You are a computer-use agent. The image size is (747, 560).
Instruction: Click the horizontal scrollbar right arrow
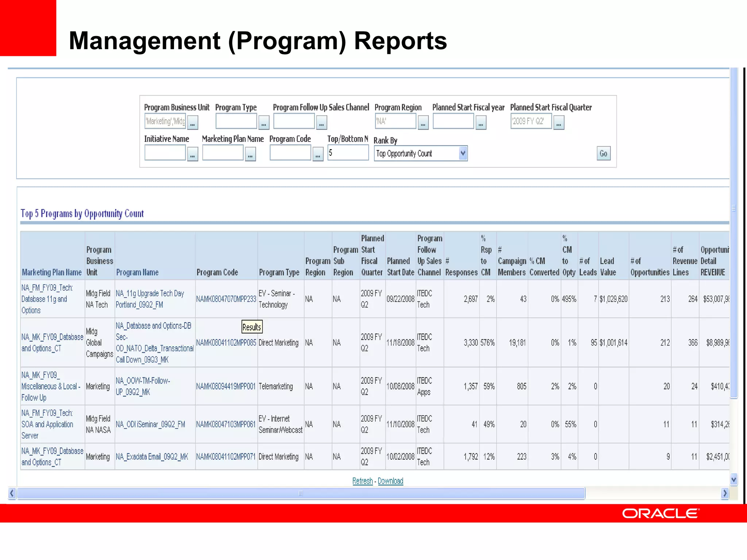(x=725, y=493)
